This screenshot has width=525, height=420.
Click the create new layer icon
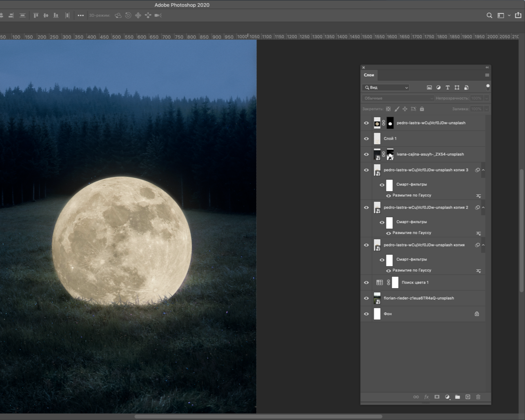point(468,397)
